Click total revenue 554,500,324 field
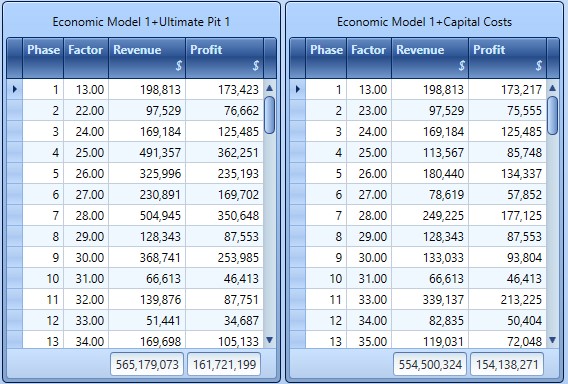 tap(430, 364)
